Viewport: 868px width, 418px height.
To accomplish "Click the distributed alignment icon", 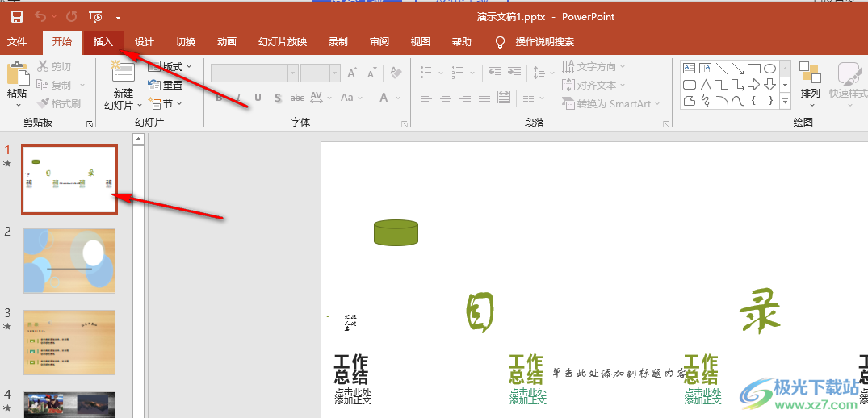I will pyautogui.click(x=504, y=98).
